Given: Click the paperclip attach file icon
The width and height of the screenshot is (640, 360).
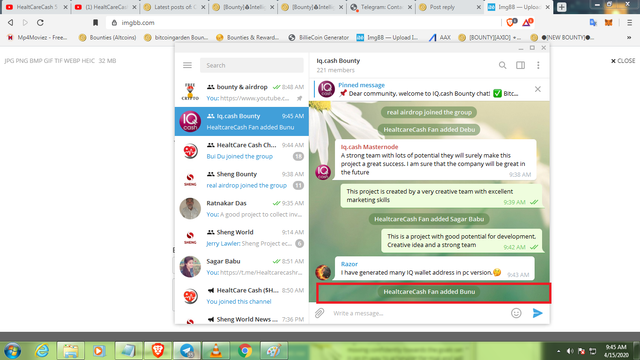Looking at the screenshot, I should coord(319,313).
